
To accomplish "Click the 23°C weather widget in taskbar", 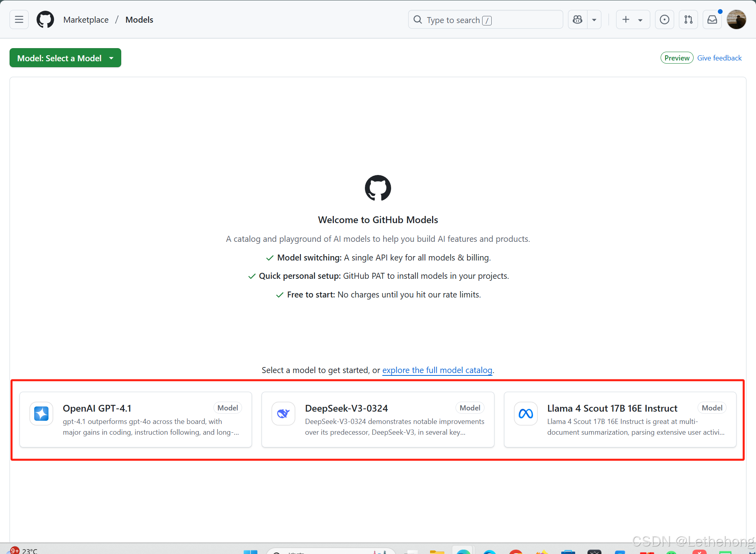I will 24,550.
